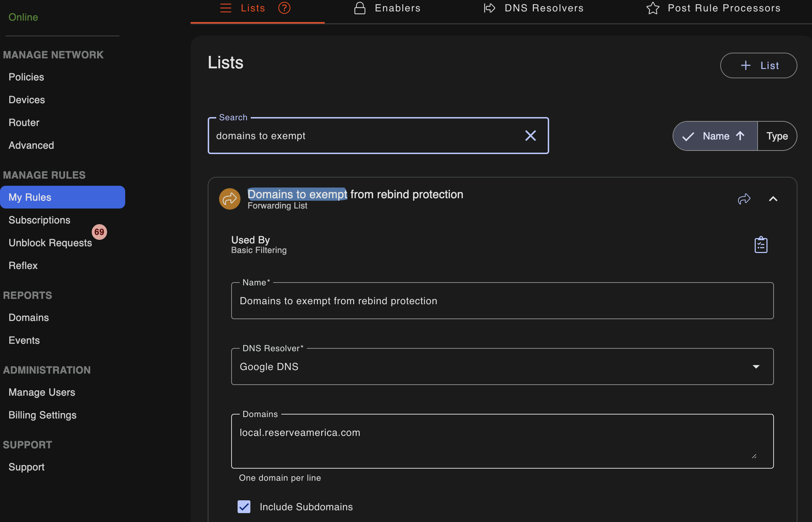Clear the search field with the X icon
The image size is (812, 522).
point(530,136)
